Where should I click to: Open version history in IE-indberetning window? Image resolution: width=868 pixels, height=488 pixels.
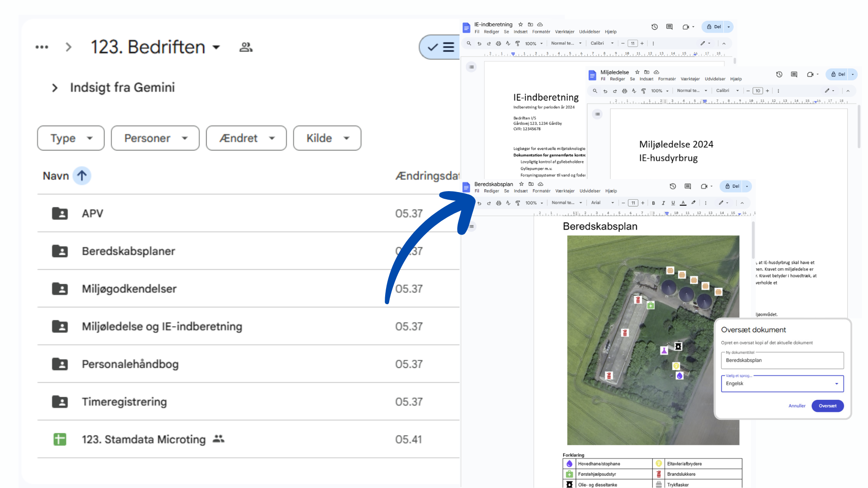coord(654,27)
